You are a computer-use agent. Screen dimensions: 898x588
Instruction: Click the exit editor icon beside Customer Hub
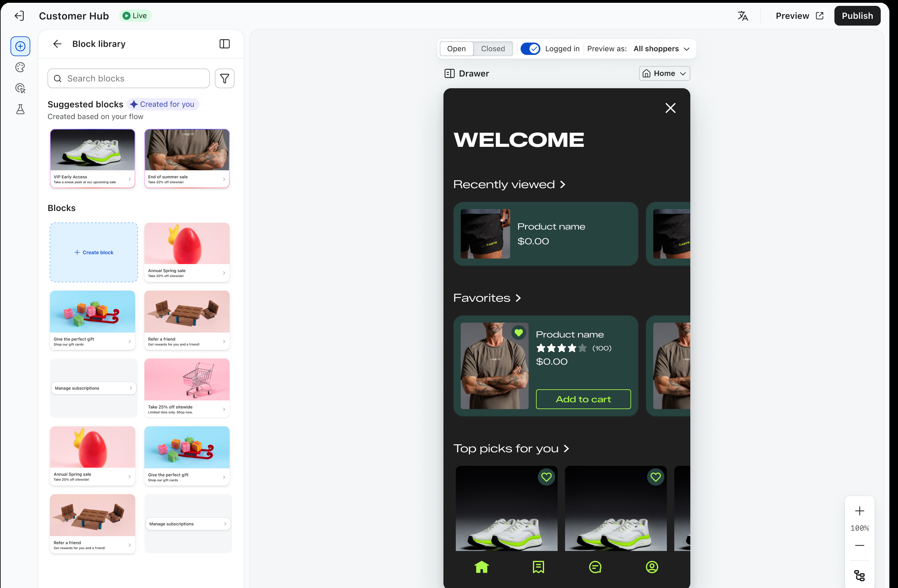(x=19, y=16)
